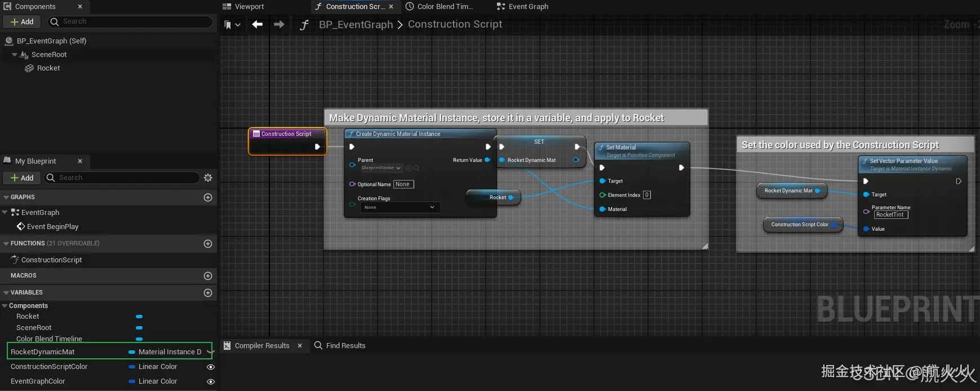This screenshot has width=980, height=391.
Task: Click Create Dynamic Material Instance node header
Action: (420, 134)
